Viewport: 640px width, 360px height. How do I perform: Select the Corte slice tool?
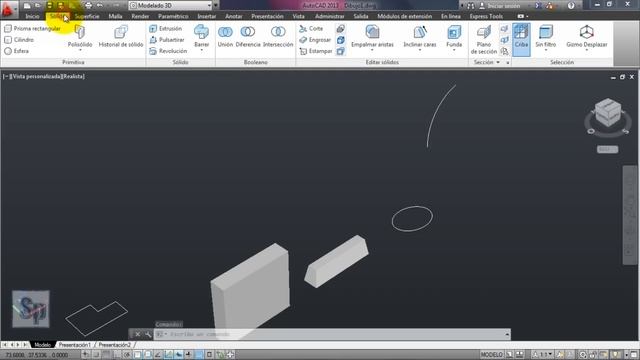(x=311, y=29)
